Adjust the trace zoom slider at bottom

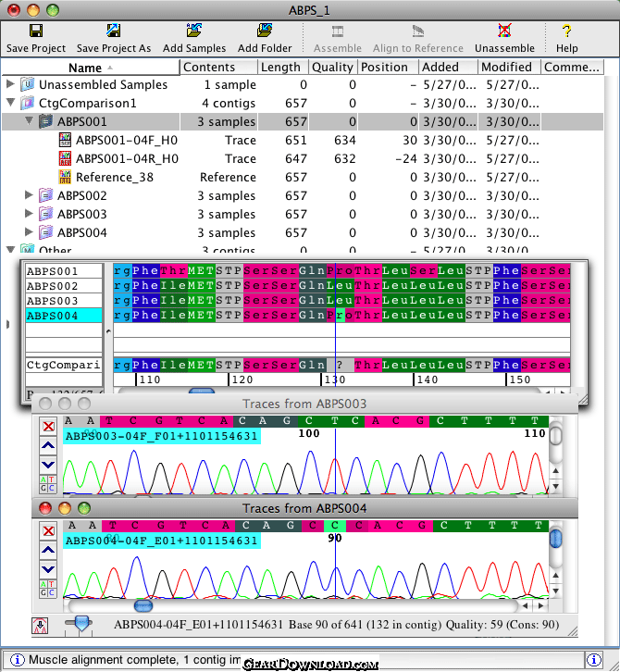pos(81,623)
